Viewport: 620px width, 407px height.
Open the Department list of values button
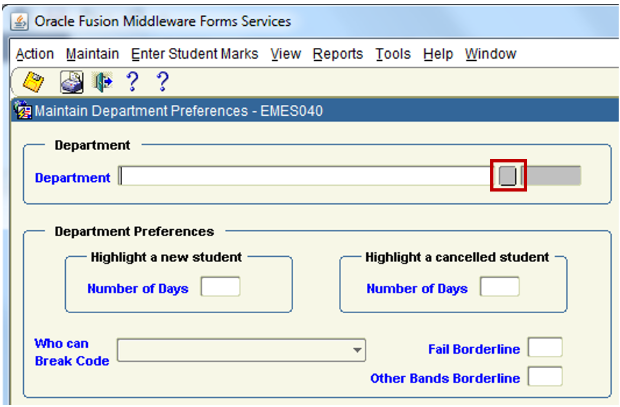coord(508,177)
